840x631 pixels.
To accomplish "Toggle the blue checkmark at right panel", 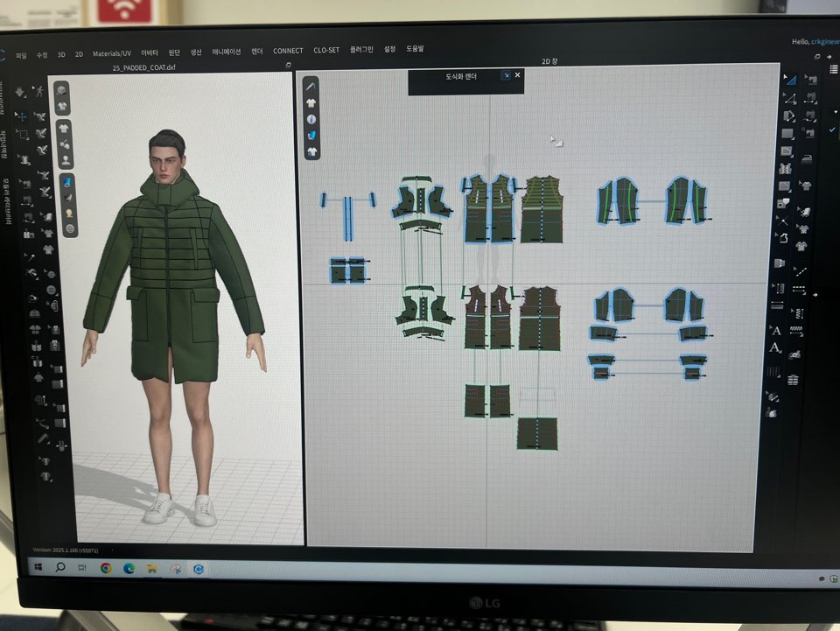I will pyautogui.click(x=831, y=130).
